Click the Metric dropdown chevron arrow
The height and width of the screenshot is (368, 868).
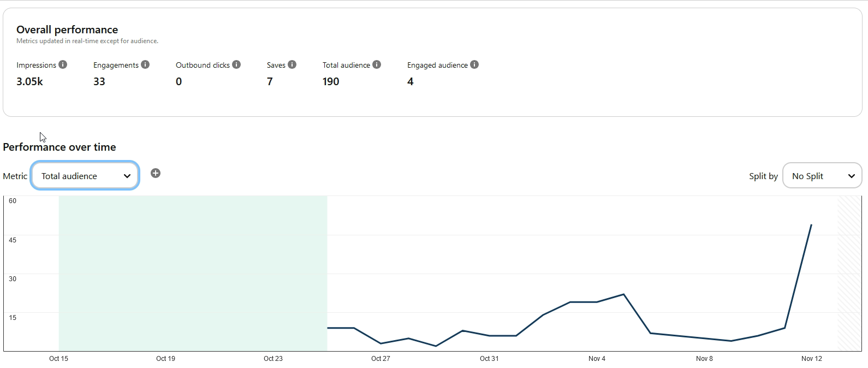[x=127, y=176]
